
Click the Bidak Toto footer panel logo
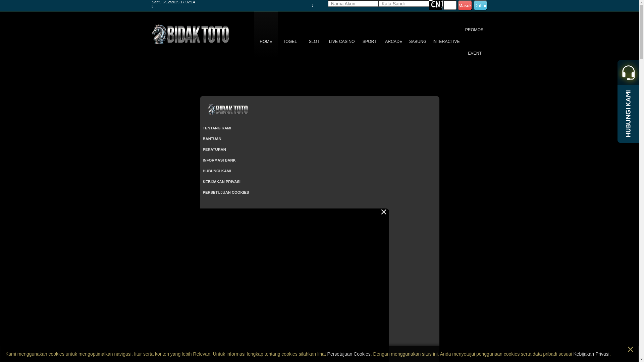228,109
